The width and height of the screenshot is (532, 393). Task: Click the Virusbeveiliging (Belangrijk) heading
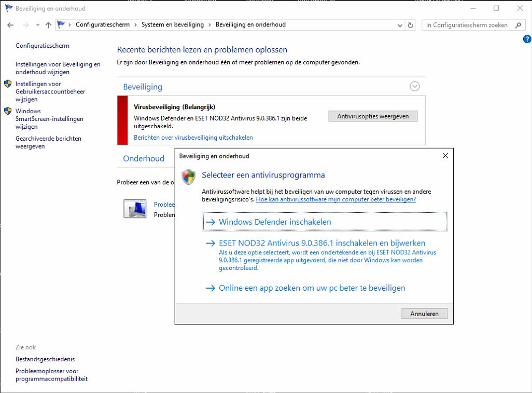(x=174, y=107)
